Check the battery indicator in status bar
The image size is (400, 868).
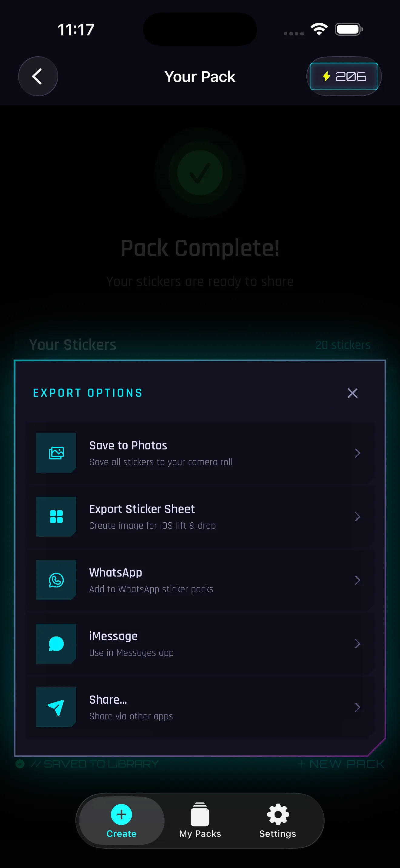tap(349, 29)
